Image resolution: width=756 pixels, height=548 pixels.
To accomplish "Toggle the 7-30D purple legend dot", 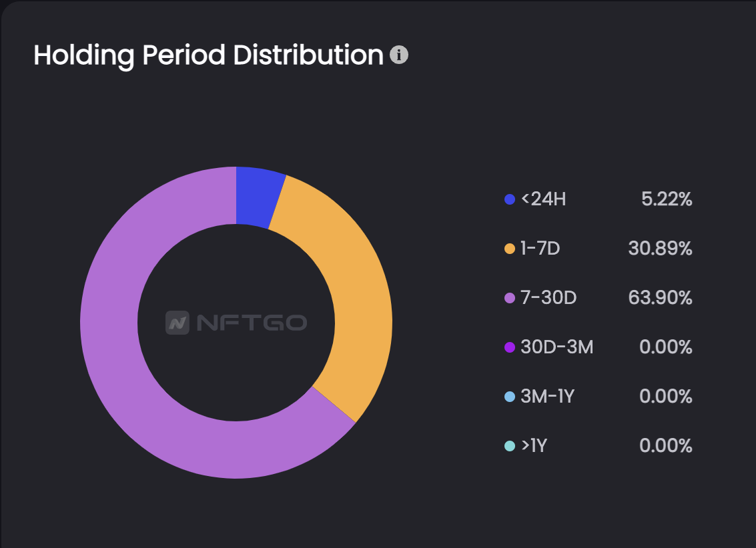I will tap(510, 298).
